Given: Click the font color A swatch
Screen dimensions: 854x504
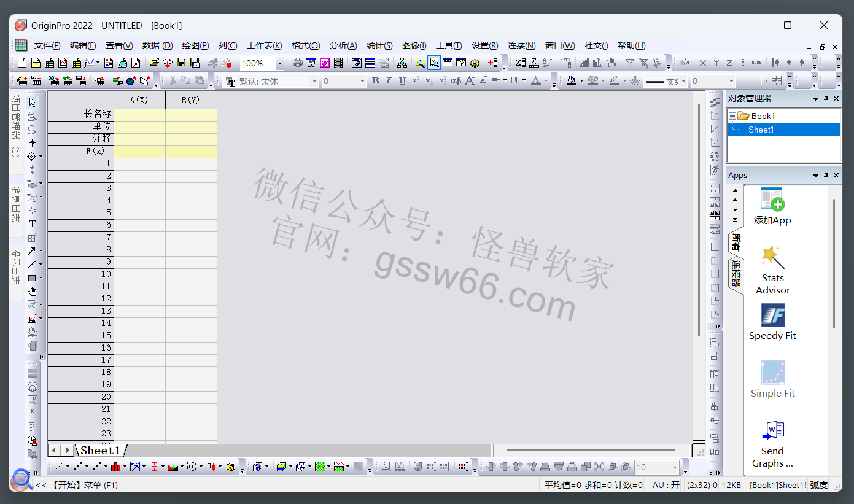Looking at the screenshot, I should (x=536, y=81).
